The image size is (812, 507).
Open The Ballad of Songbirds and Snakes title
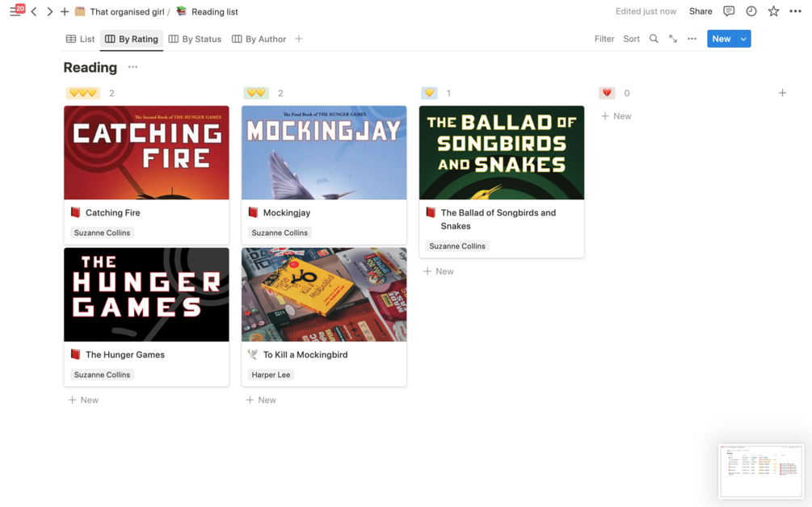point(499,220)
